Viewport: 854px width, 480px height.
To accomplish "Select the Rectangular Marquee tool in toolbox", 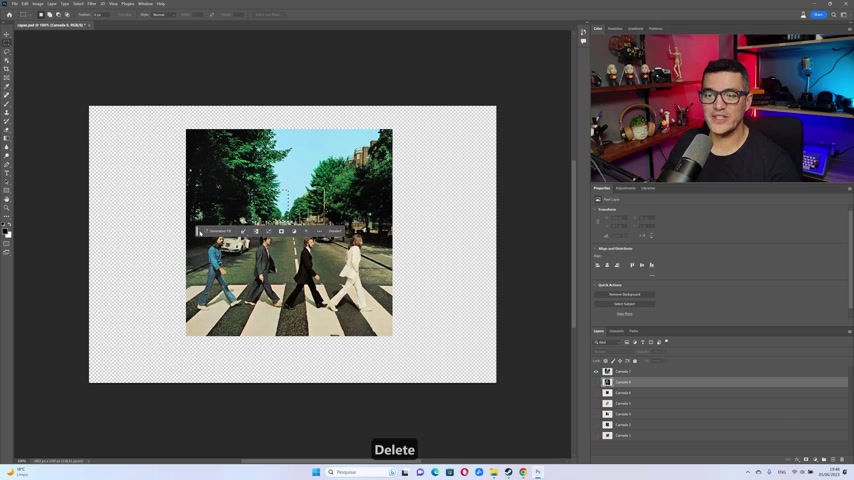I will (7, 43).
